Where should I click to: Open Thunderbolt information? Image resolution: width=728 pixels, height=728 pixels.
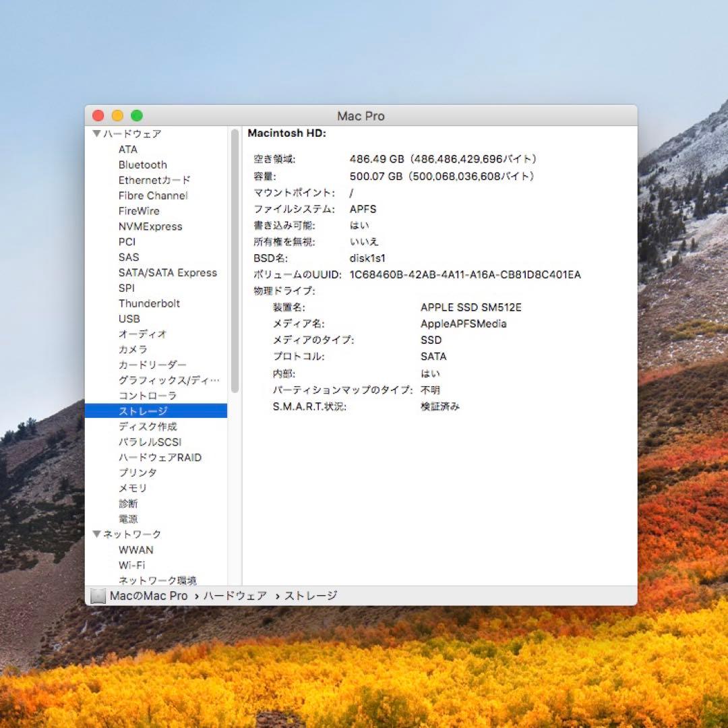point(149,303)
